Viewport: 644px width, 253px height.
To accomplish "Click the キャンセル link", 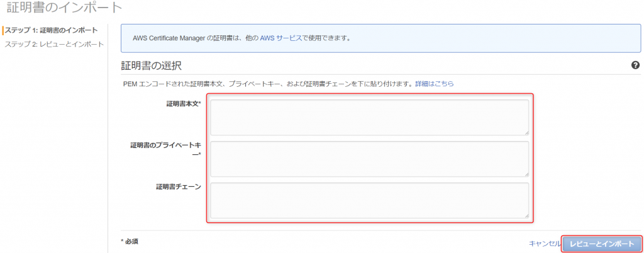I will coord(544,244).
